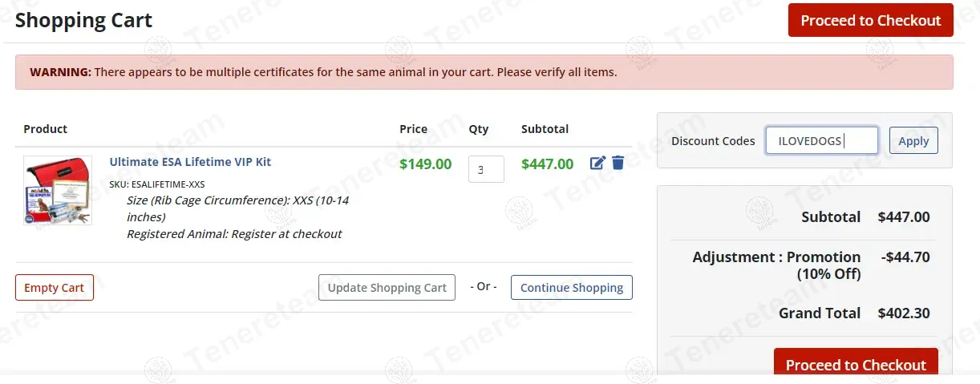The width and height of the screenshot is (980, 384).
Task: Click Update Shopping Cart
Action: (387, 288)
